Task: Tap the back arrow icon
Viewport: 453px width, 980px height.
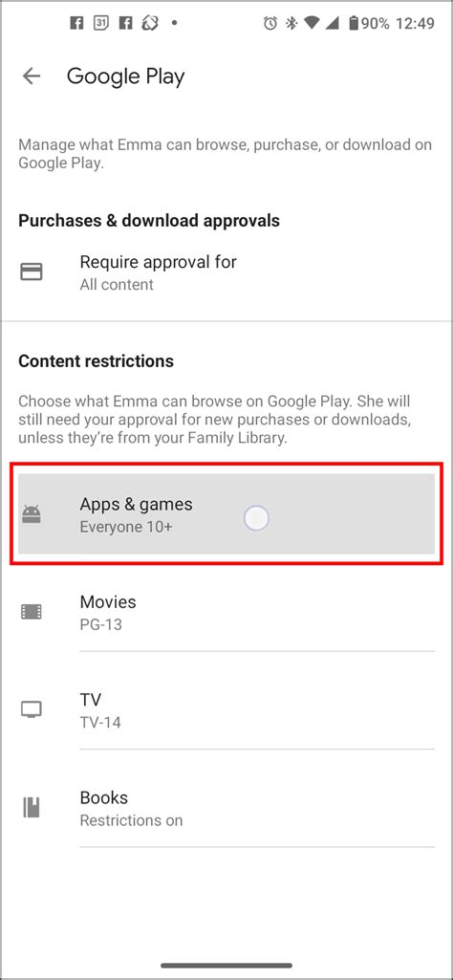Action: (x=32, y=76)
